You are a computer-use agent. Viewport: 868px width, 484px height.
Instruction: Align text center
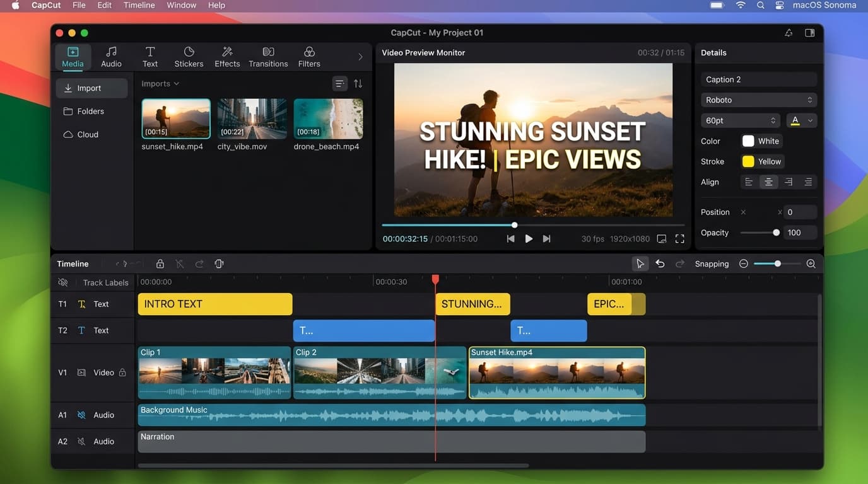[x=768, y=182]
